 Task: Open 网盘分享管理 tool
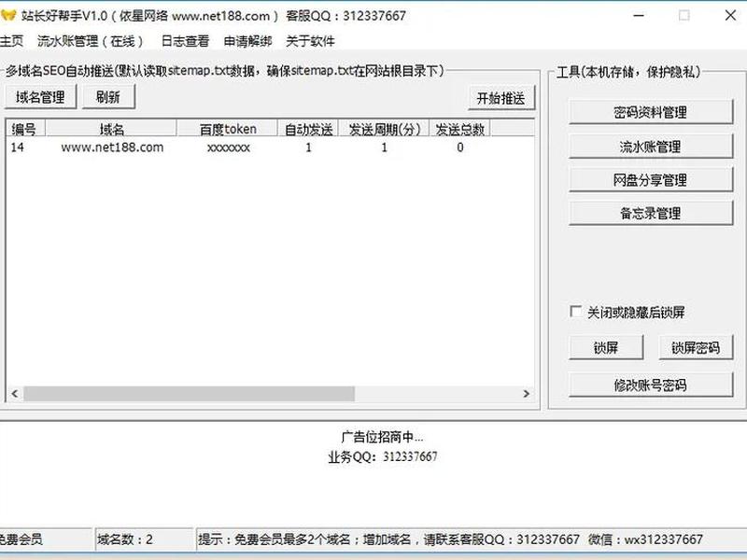[x=650, y=180]
